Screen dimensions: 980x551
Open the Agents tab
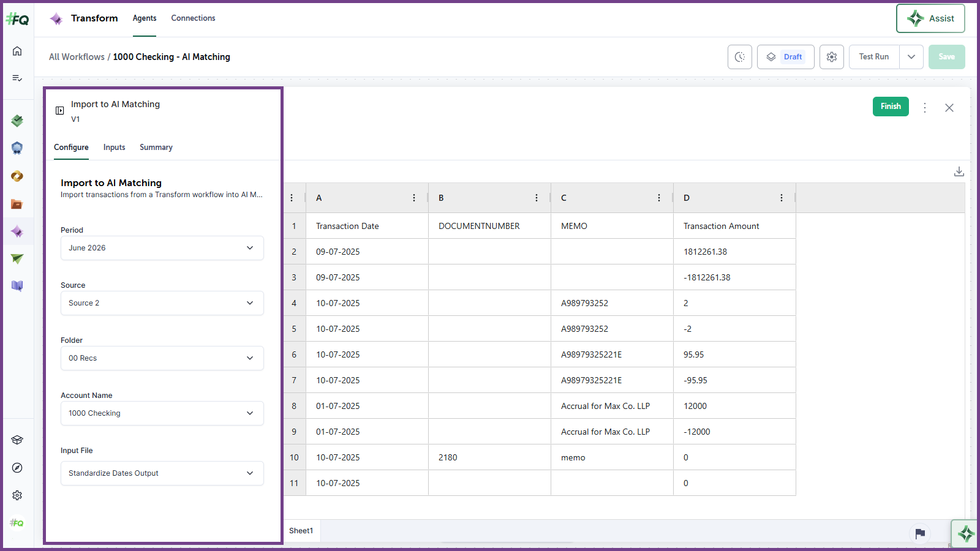point(145,18)
